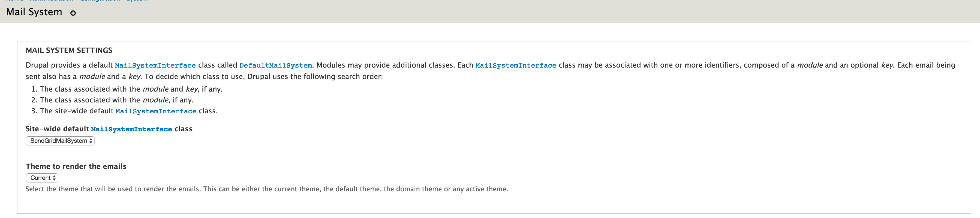The height and width of the screenshot is (218, 980).
Task: Open the Administration breadcrumb link
Action: tap(51, 1)
